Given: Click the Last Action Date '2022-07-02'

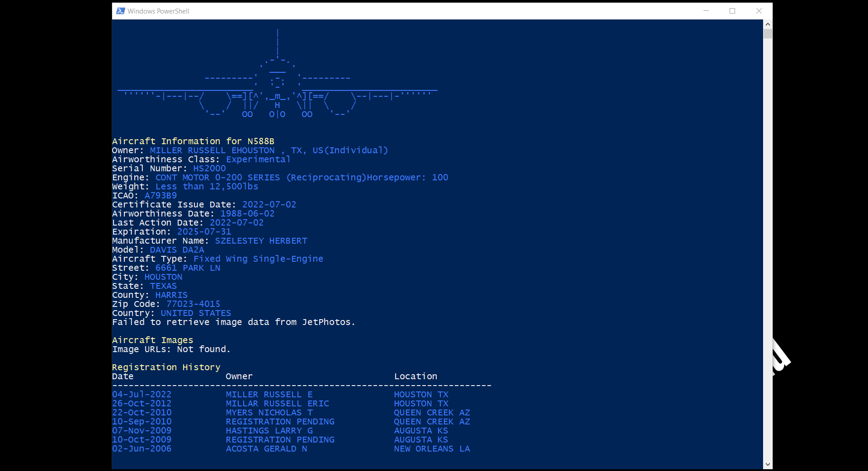Looking at the screenshot, I should [236, 223].
